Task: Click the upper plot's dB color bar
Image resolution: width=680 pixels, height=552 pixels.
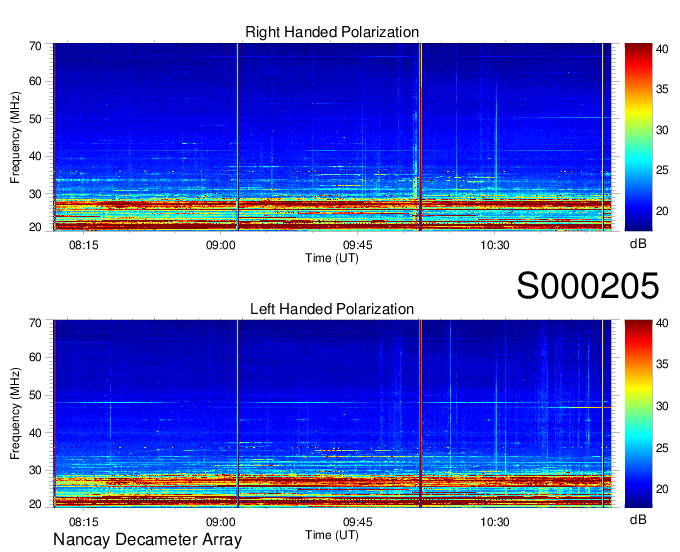Action: pyautogui.click(x=638, y=137)
